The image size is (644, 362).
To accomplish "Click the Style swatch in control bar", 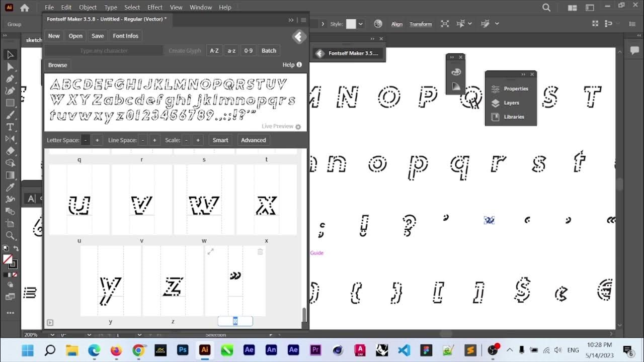I will coord(351,24).
